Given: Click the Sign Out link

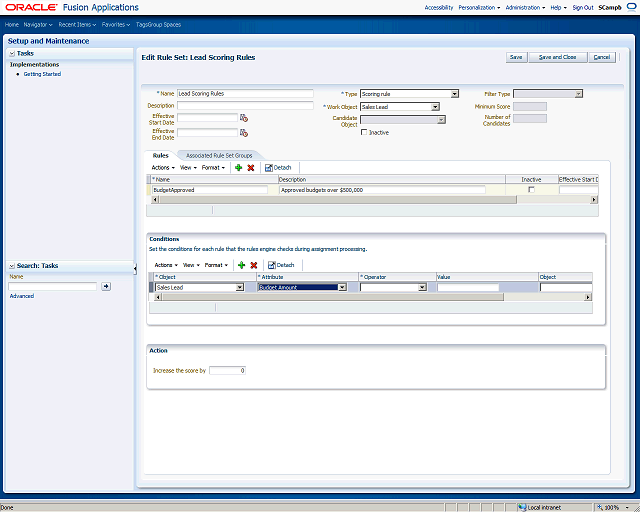Looking at the screenshot, I should (x=583, y=7).
